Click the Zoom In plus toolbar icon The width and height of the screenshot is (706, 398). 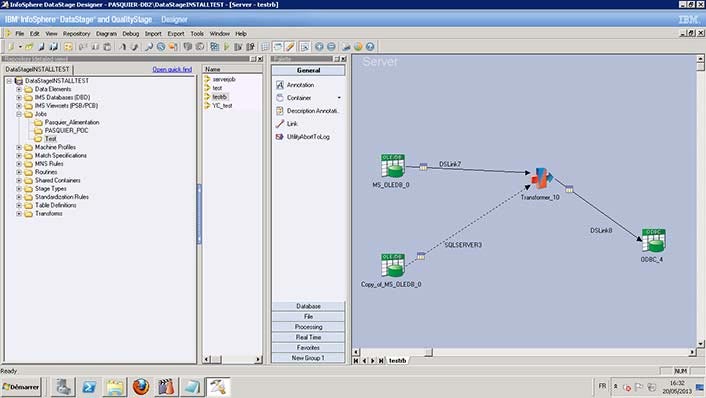coord(319,46)
